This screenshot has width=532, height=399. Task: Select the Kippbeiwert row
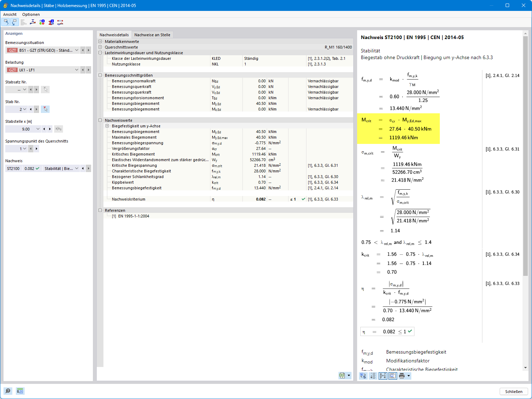tap(228, 182)
